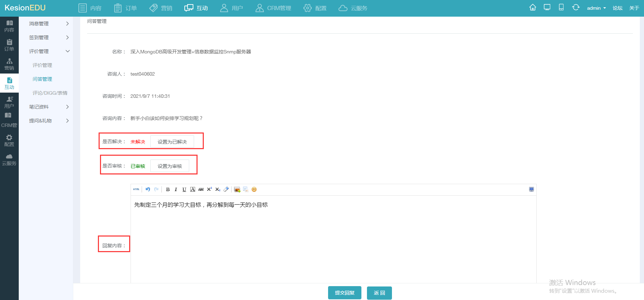644x300 pixels.
Task: Open the mobile phone preview icon
Action: [561, 8]
